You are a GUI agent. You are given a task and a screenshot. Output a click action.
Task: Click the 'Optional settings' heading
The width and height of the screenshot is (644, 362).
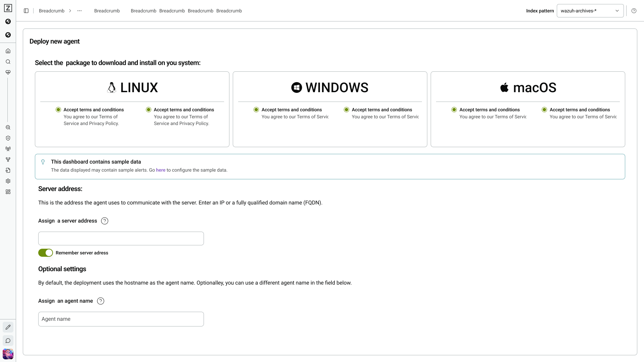[62, 269]
